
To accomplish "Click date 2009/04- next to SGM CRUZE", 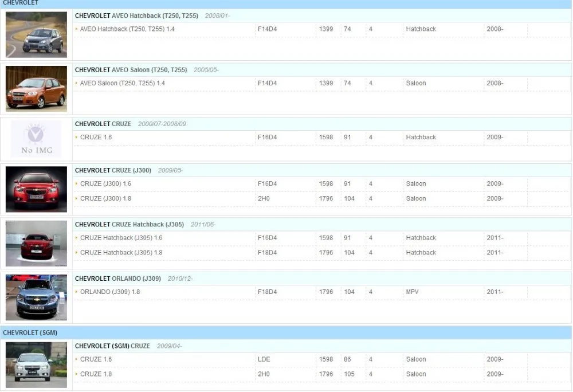I will [x=169, y=346].
